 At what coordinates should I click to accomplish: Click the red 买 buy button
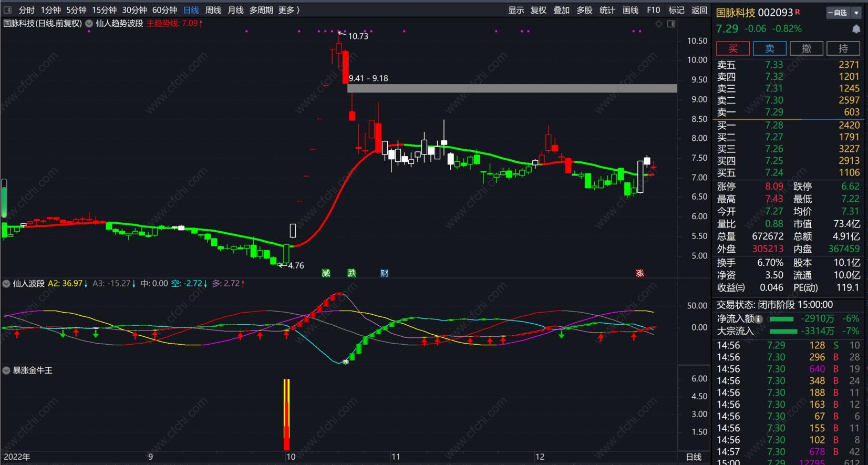tap(733, 48)
